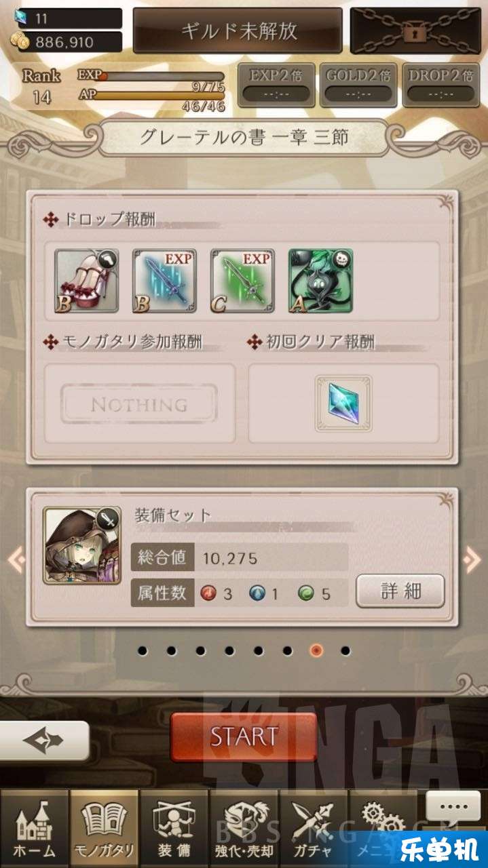
Task: Select the blue B-rank EXP sword
Action: click(164, 281)
